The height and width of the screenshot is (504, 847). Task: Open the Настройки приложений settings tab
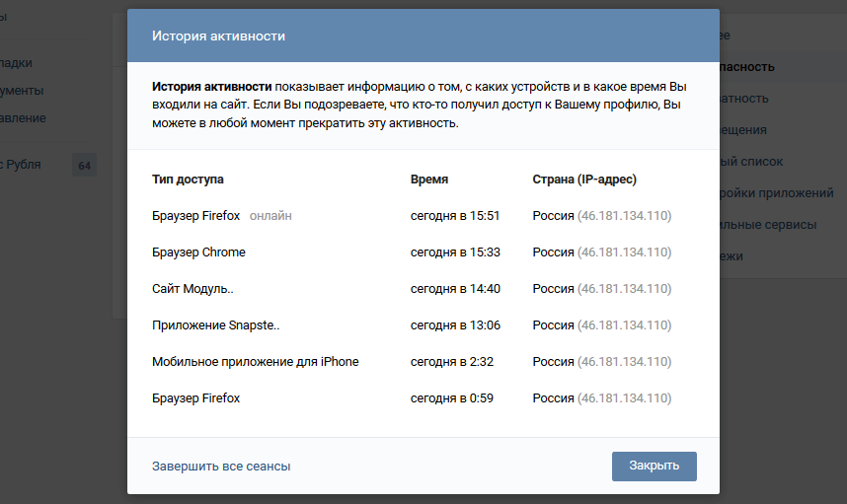(x=780, y=193)
